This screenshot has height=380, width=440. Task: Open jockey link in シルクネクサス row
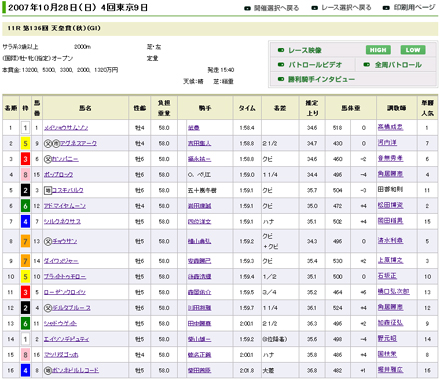199,222
